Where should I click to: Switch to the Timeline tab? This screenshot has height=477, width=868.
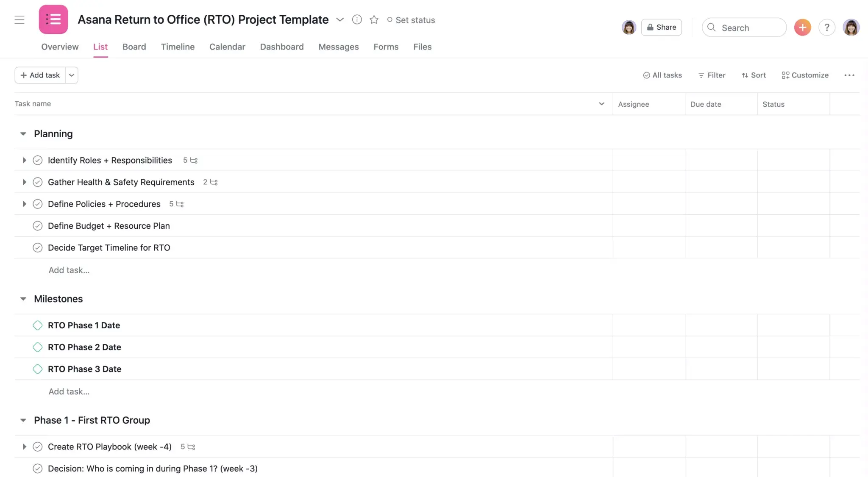tap(178, 47)
